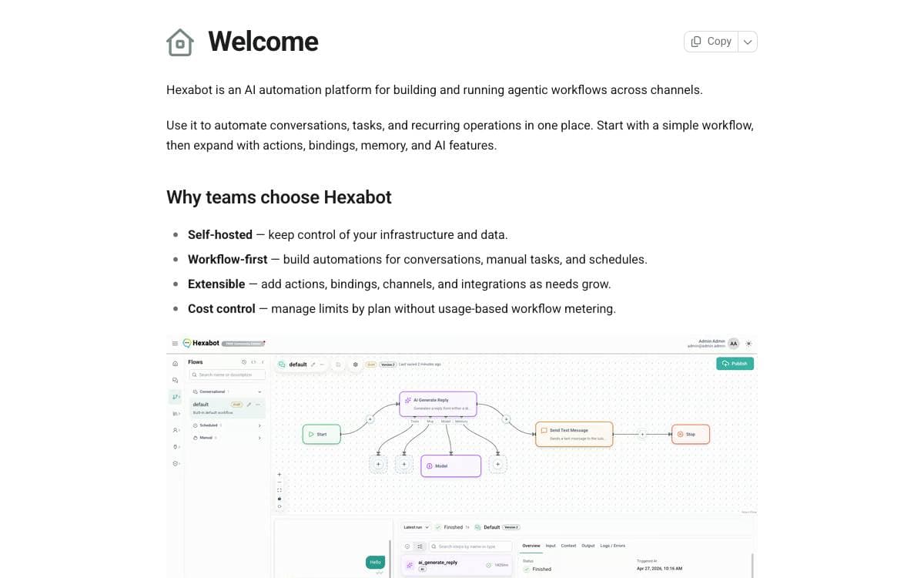Click plus between Start and AI Generate Reply
The height and width of the screenshot is (578, 924).
(370, 419)
